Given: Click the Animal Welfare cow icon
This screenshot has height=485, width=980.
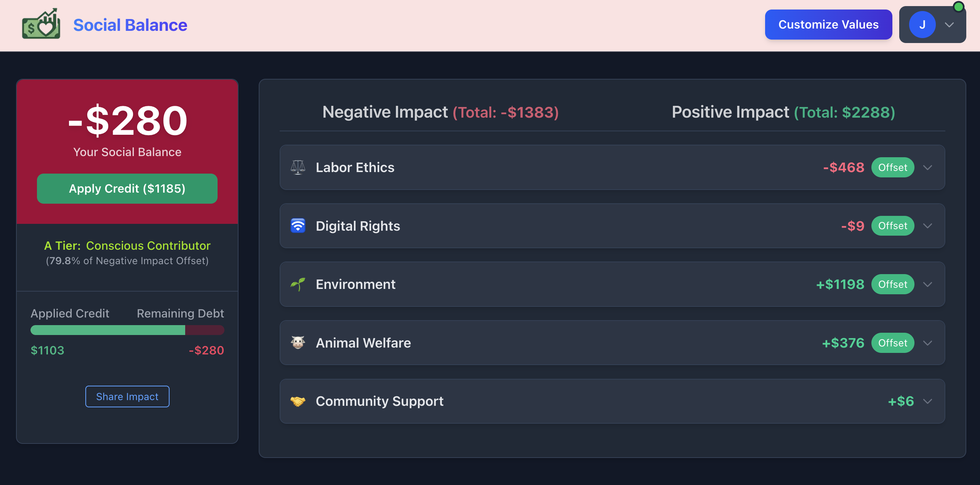Looking at the screenshot, I should [298, 343].
